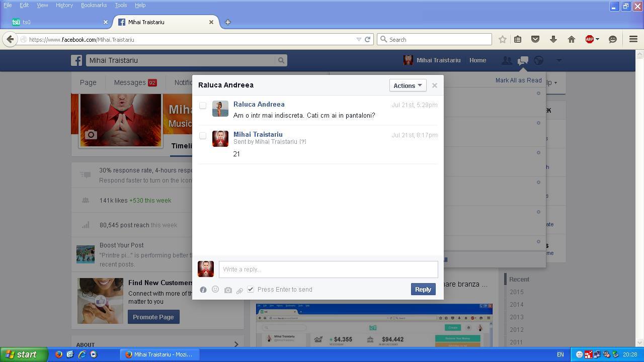This screenshot has height=362, width=644.
Task: Open Raluca Andreea's profile name link
Action: point(259,104)
